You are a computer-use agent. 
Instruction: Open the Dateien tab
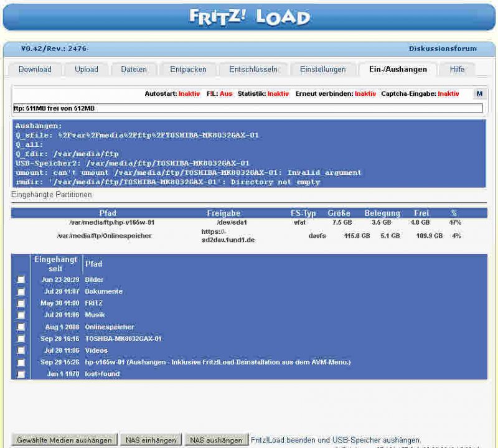pyautogui.click(x=134, y=69)
